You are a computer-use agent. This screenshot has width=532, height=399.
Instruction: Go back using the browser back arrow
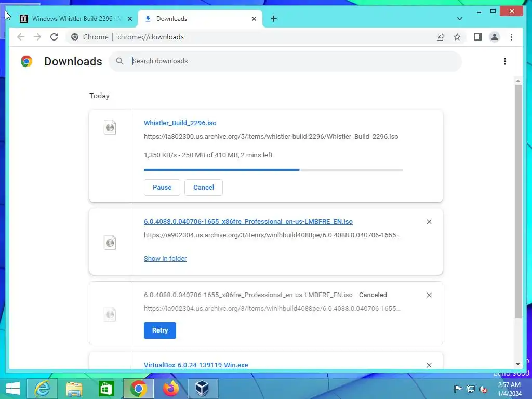coord(21,37)
